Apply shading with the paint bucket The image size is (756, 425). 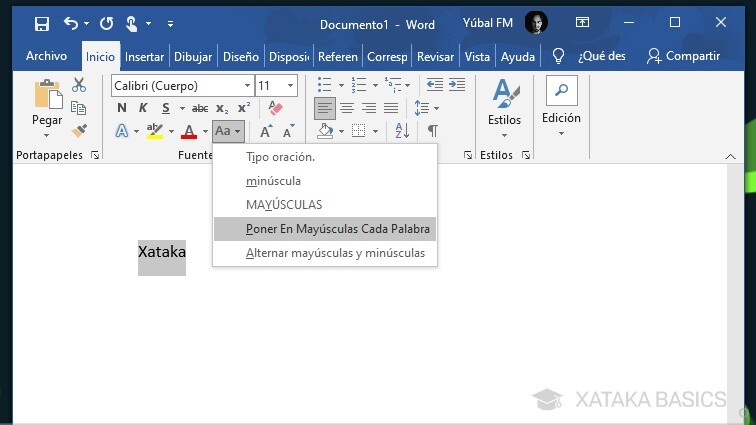(325, 131)
